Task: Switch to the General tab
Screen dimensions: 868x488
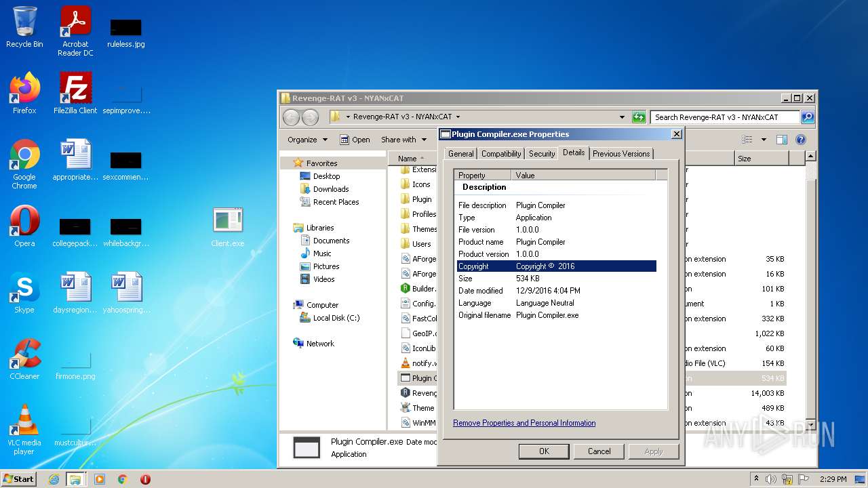Action: coord(461,154)
